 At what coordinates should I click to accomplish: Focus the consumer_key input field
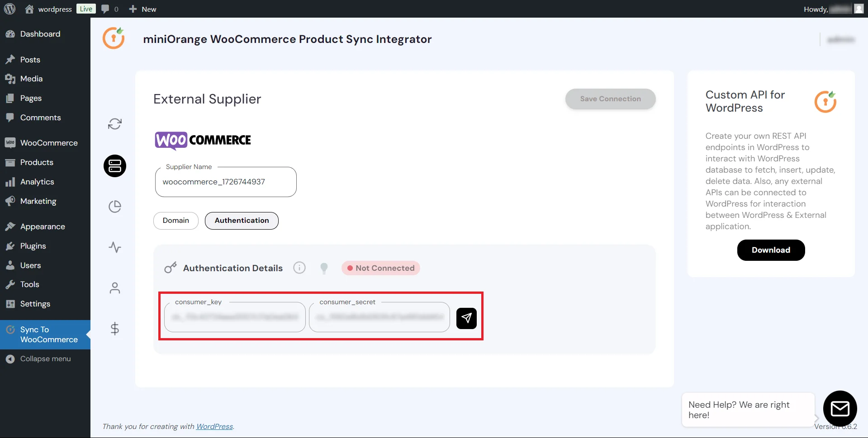[x=235, y=317]
